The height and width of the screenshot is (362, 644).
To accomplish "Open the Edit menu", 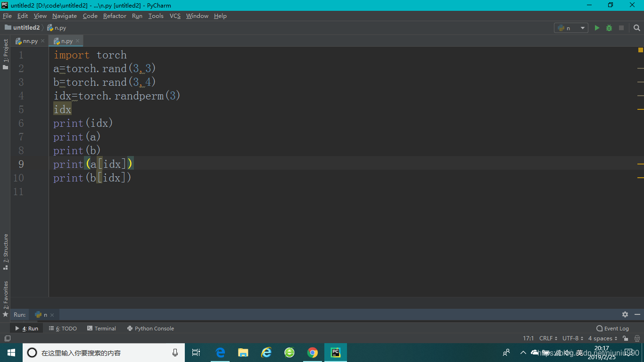I will click(x=23, y=16).
